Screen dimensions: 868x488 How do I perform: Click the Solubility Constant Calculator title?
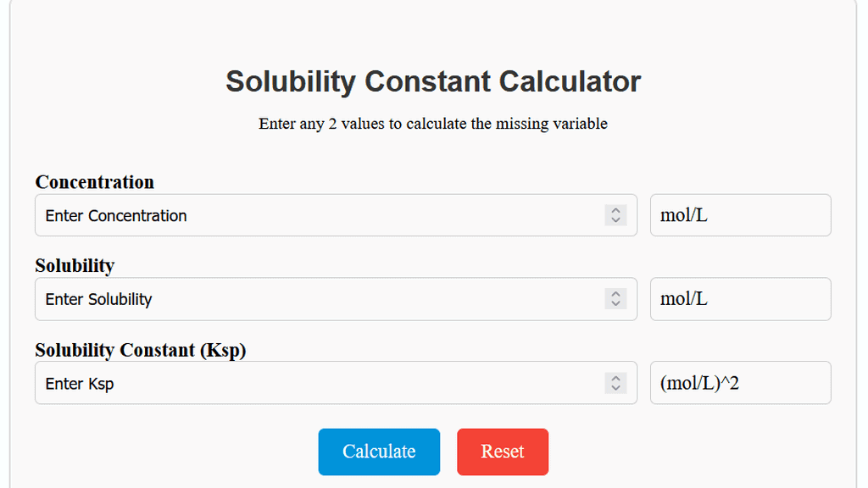[x=433, y=81]
